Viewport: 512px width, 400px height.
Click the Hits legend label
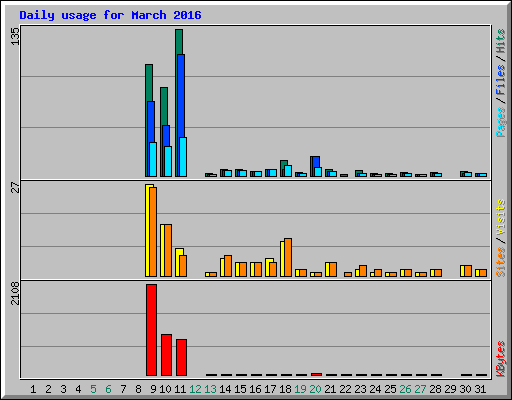pos(501,41)
